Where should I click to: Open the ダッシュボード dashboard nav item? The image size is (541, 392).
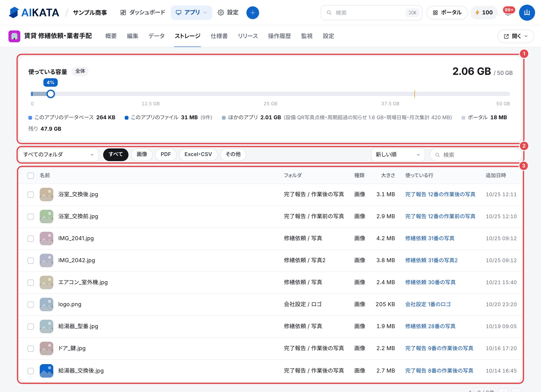click(143, 12)
